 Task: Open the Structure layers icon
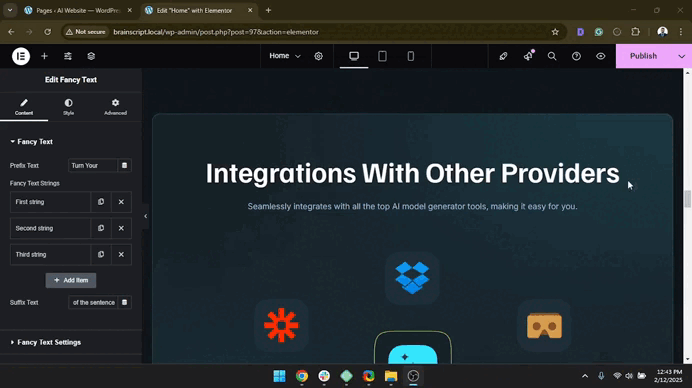[x=91, y=56]
